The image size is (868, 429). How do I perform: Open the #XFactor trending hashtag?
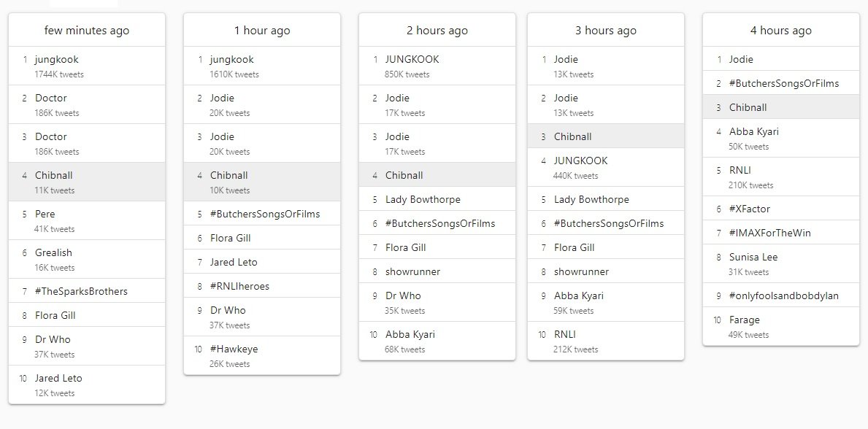click(749, 209)
